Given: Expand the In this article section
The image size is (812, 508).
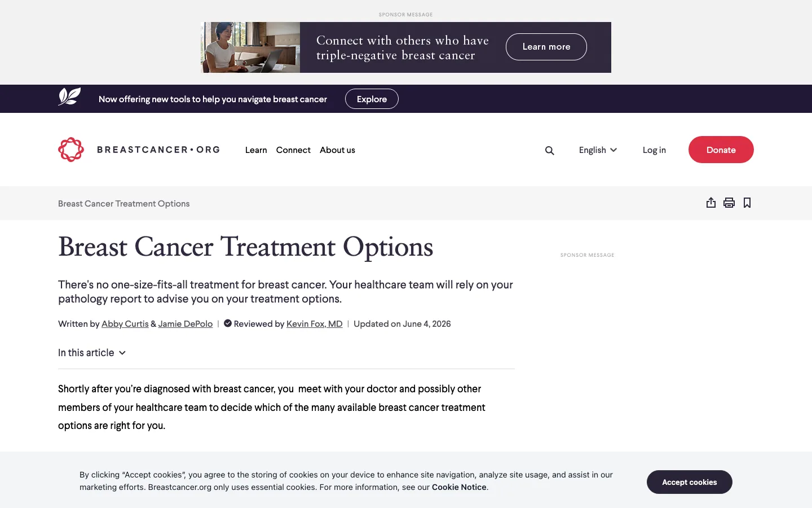Looking at the screenshot, I should point(92,353).
